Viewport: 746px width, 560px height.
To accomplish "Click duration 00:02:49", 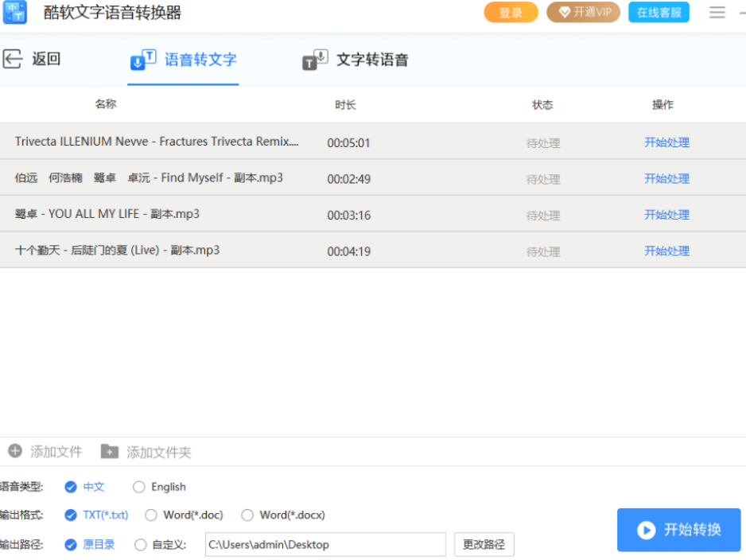I will tap(348, 179).
